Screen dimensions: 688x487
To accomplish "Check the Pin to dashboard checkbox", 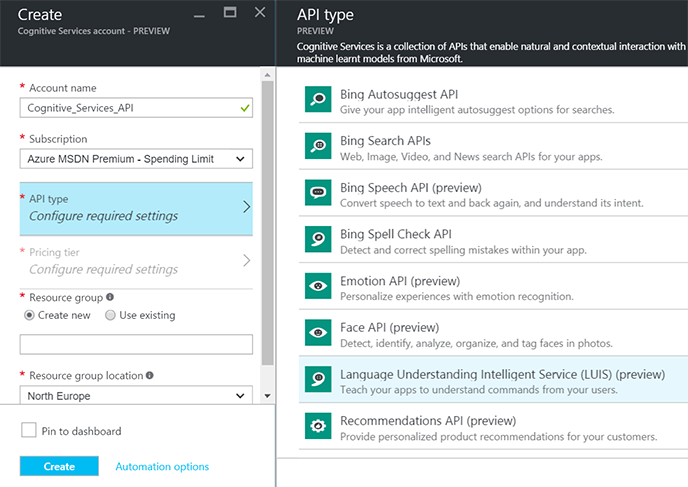I will tap(29, 430).
